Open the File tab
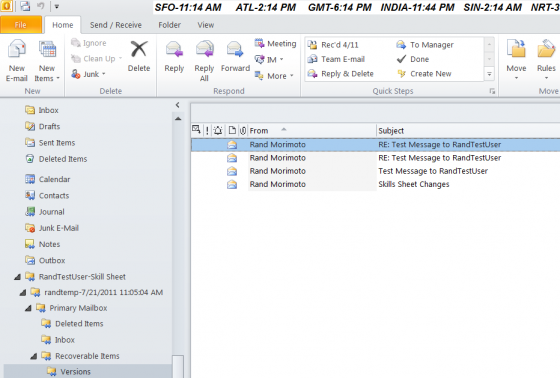The width and height of the screenshot is (560, 378). (20, 25)
